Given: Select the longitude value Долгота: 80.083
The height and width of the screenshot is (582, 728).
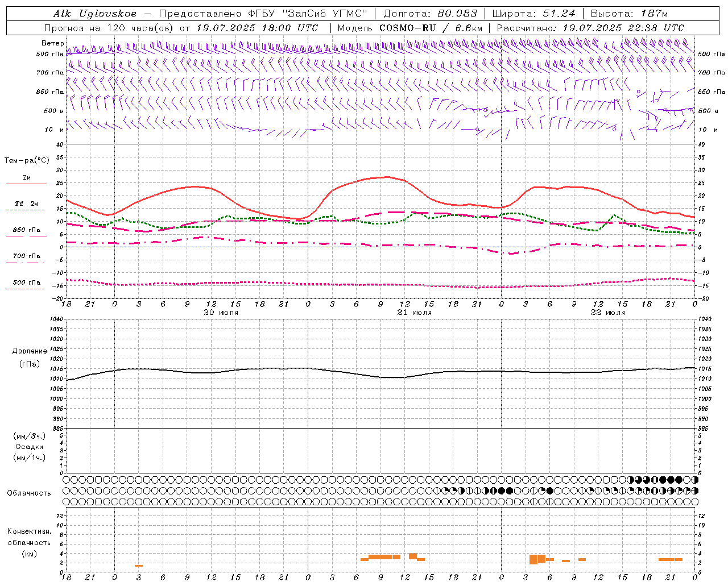Looking at the screenshot, I should [x=432, y=14].
